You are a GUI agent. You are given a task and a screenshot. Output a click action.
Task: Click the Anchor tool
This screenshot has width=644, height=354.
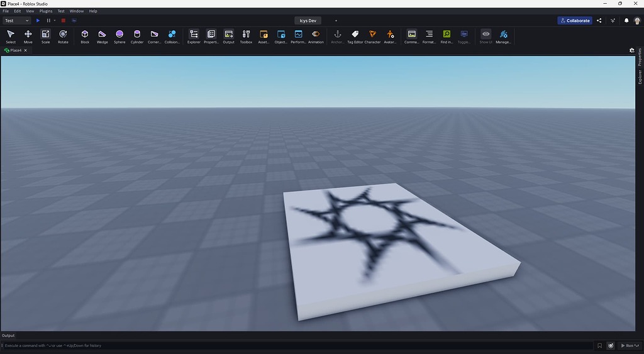click(338, 36)
